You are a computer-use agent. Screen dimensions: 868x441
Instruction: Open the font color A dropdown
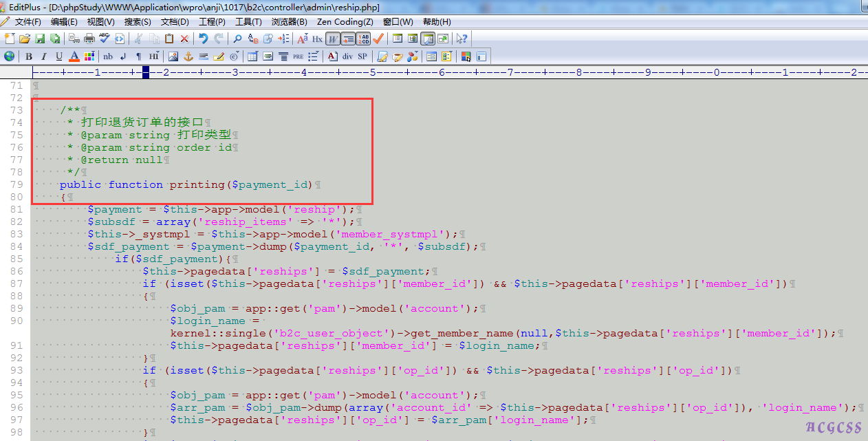pos(74,56)
